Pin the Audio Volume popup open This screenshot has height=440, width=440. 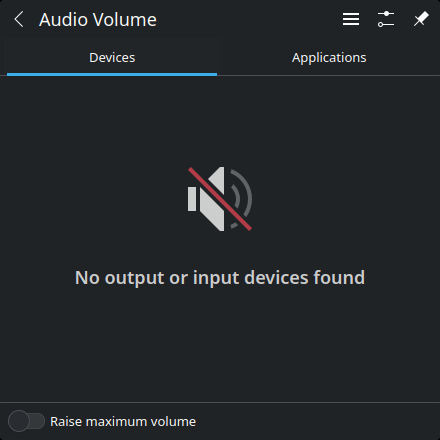pyautogui.click(x=421, y=19)
